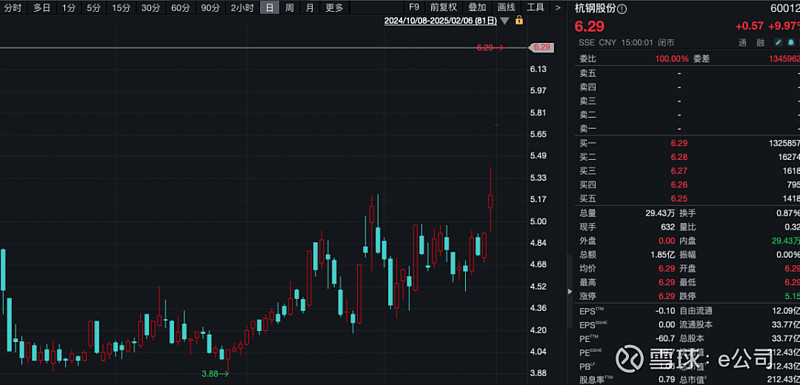Open the 工具 tools menu
Image resolution: width=800 pixels, height=385 pixels.
pyautogui.click(x=535, y=8)
